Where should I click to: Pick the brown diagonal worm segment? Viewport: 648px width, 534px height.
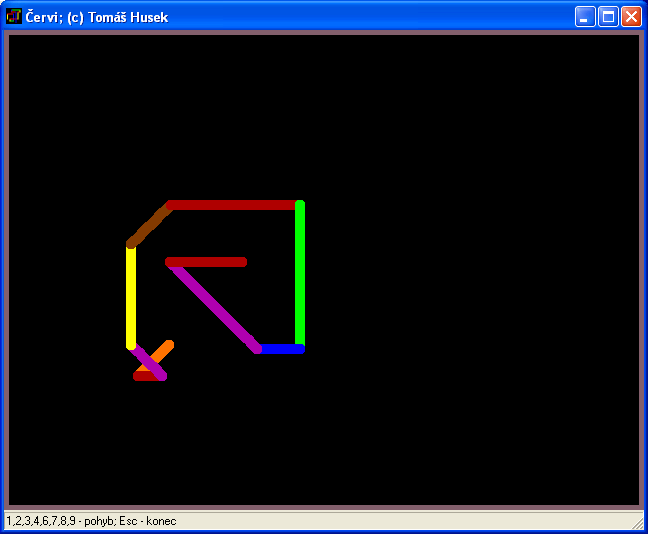149,224
